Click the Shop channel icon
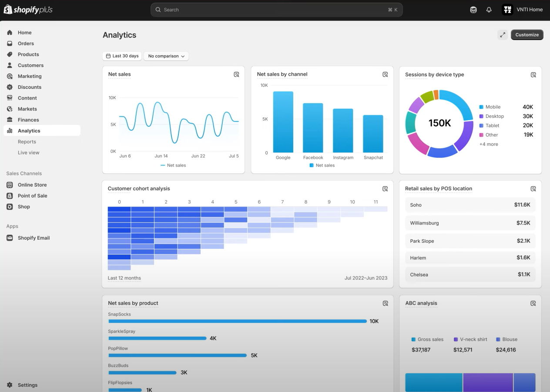550x392 pixels. pyautogui.click(x=10, y=207)
